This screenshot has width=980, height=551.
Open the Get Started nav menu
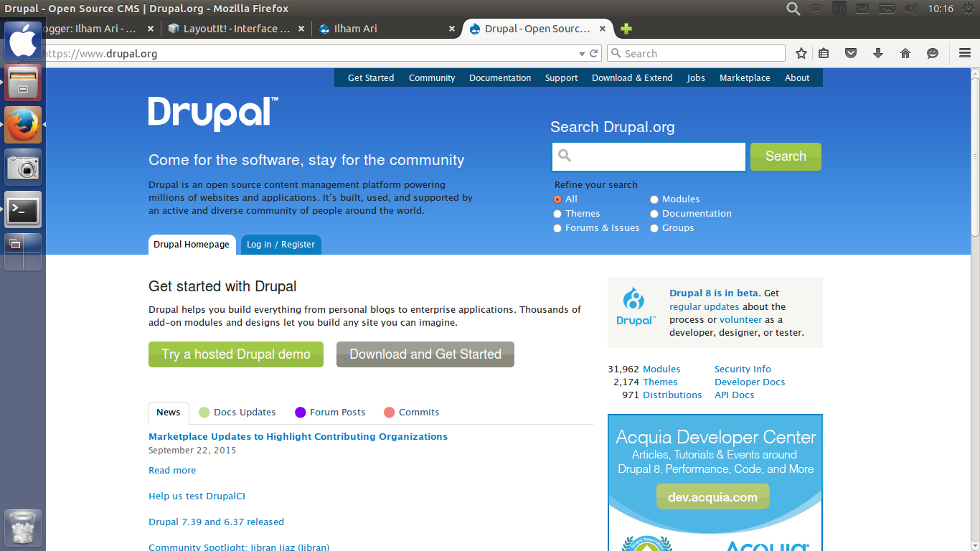click(371, 77)
